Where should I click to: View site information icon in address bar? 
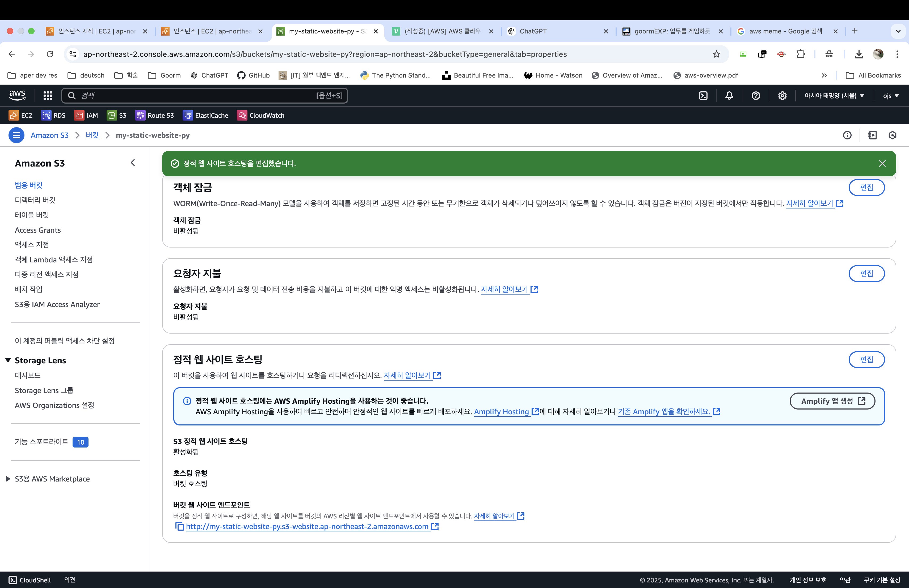coord(73,54)
